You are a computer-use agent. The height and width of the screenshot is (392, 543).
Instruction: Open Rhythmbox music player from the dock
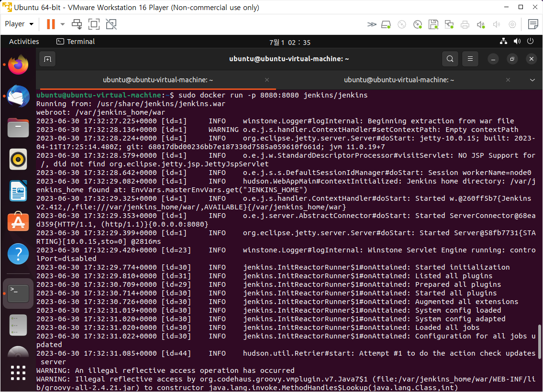point(18,159)
